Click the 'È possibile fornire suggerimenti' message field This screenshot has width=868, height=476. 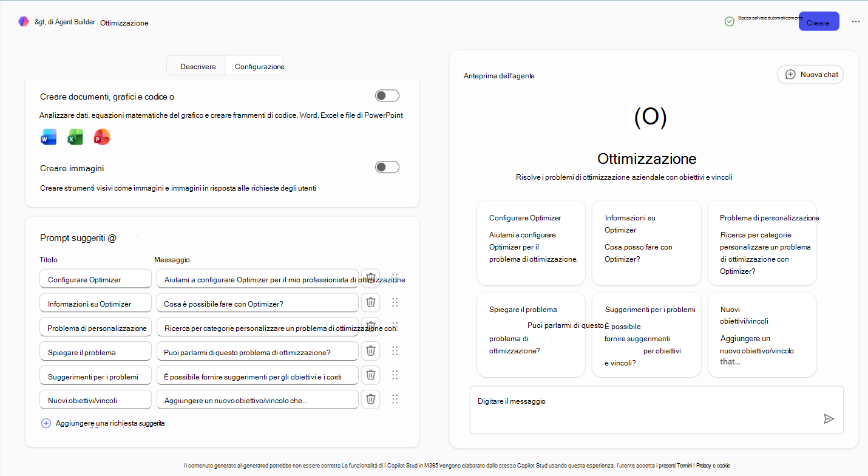pyautogui.click(x=257, y=376)
